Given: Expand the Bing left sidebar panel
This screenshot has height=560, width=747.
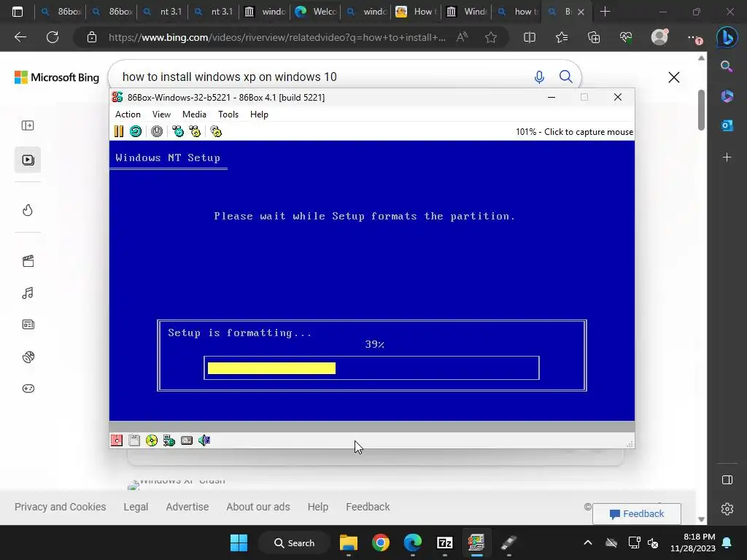Looking at the screenshot, I should pos(28,125).
